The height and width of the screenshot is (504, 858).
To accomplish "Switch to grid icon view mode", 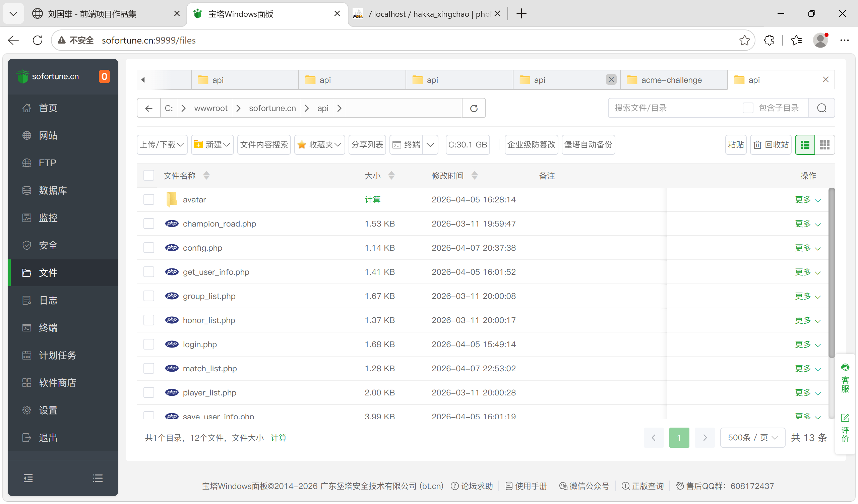I will coord(824,145).
